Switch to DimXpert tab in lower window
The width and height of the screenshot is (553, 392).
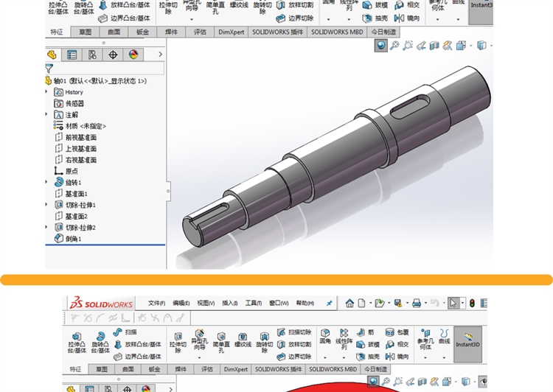tap(236, 369)
